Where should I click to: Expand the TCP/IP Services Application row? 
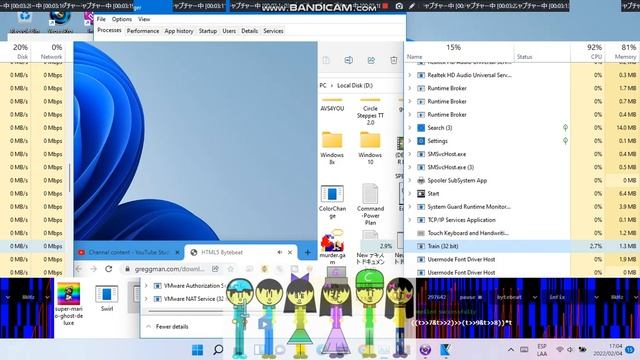[409, 220]
